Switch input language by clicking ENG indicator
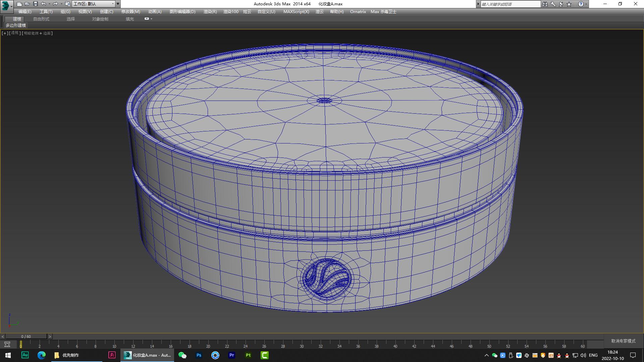Image resolution: width=644 pixels, height=362 pixels. 593,355
